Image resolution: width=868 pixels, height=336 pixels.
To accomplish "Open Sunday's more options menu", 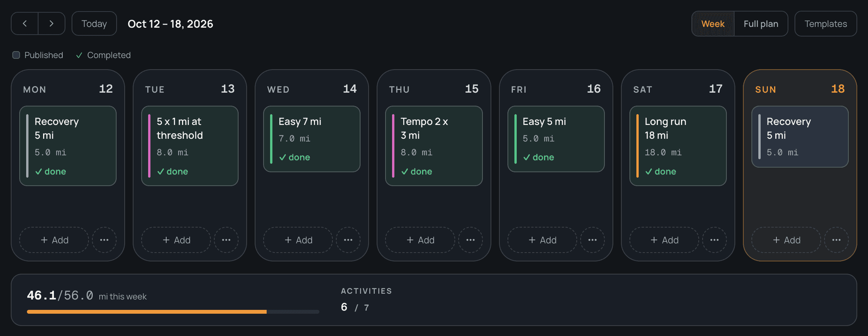I will (836, 240).
